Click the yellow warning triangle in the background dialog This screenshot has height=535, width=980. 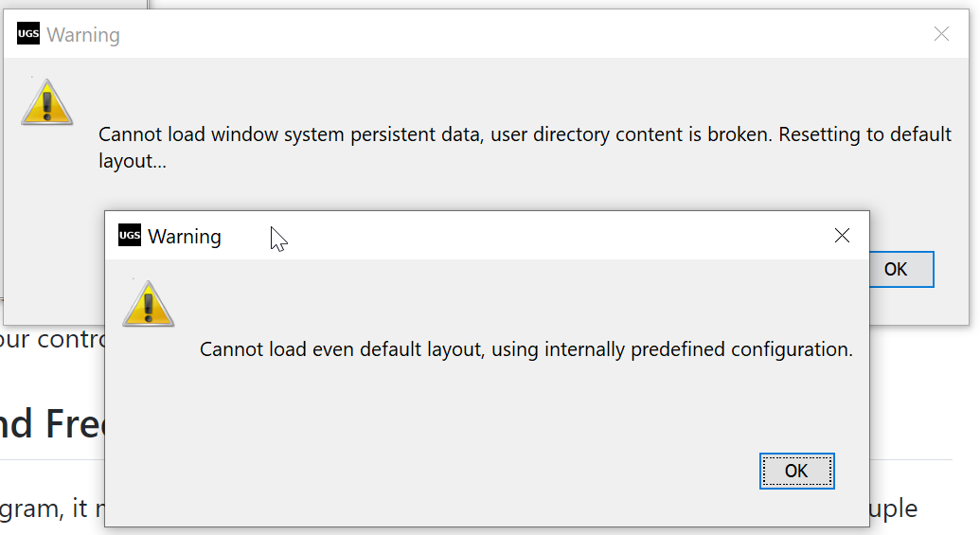[x=46, y=102]
